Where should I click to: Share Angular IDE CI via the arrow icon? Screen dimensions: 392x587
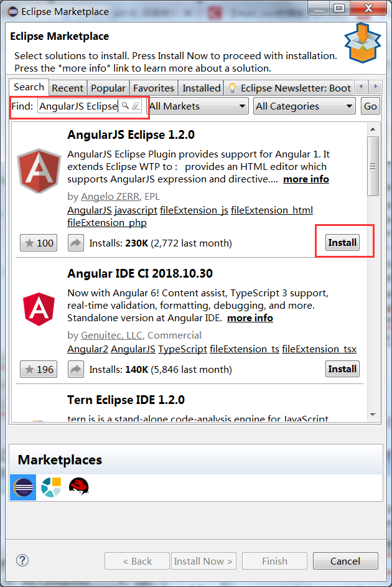click(75, 370)
